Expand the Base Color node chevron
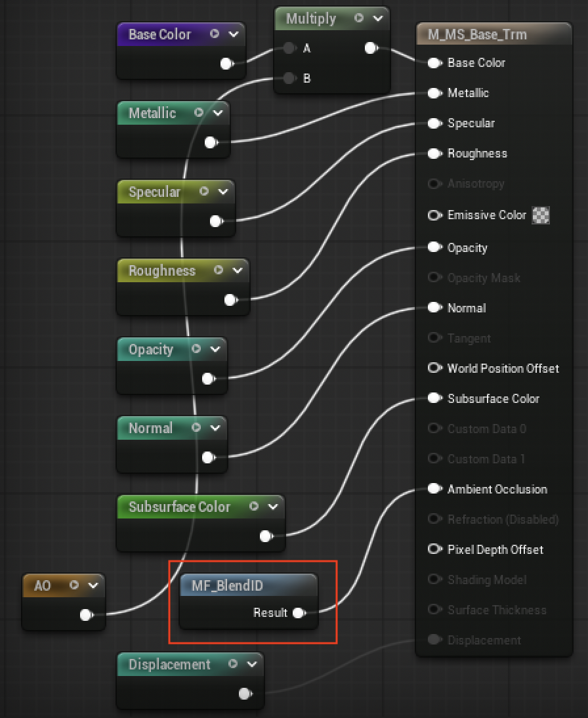Viewport: 588px width, 718px height. click(234, 34)
